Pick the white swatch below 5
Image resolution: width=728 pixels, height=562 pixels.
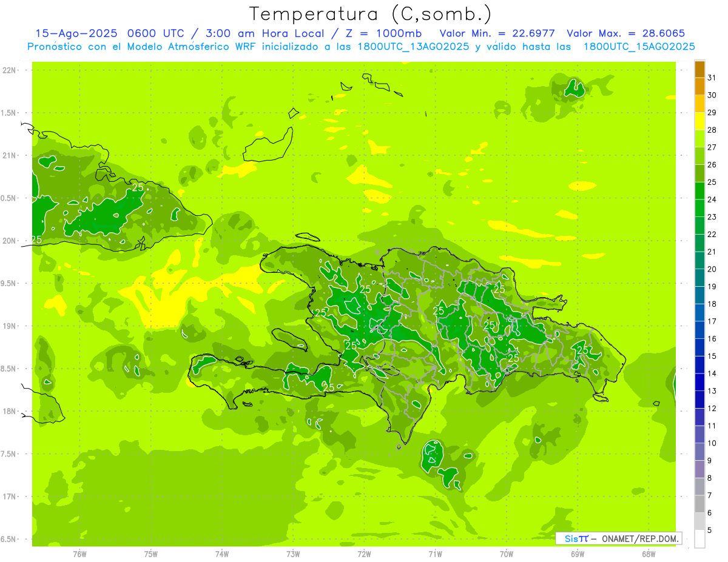[699, 539]
